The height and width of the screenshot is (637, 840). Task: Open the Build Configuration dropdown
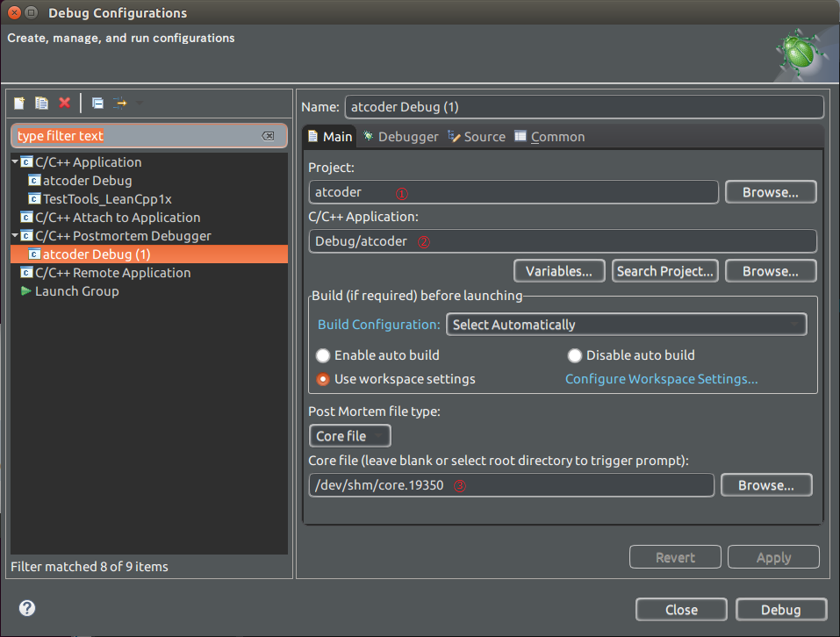(x=626, y=324)
